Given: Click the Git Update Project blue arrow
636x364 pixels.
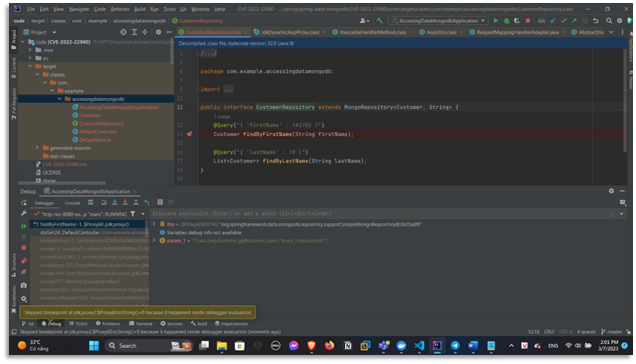Looking at the screenshot, I should point(553,21).
